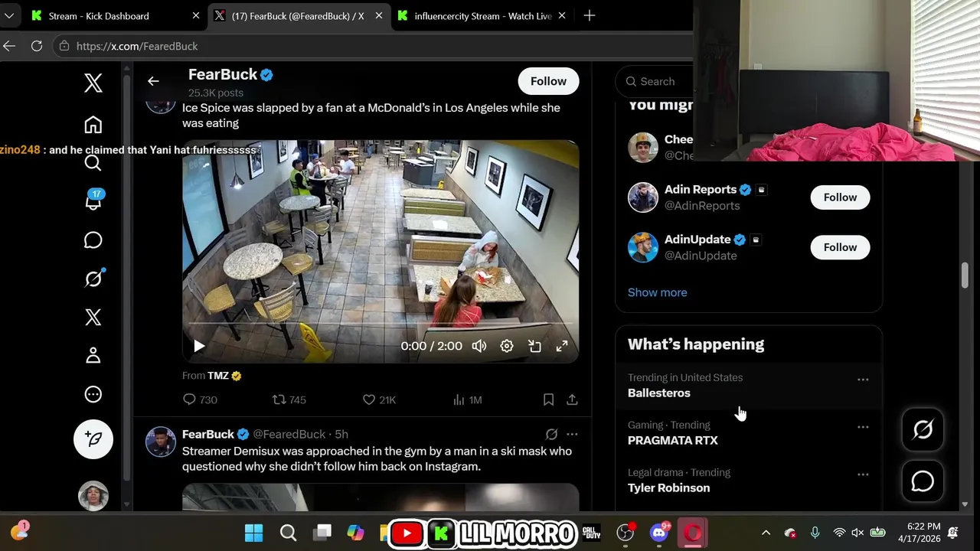The height and width of the screenshot is (551, 980).
Task: Open floating Messages button at right
Action: coord(923,481)
